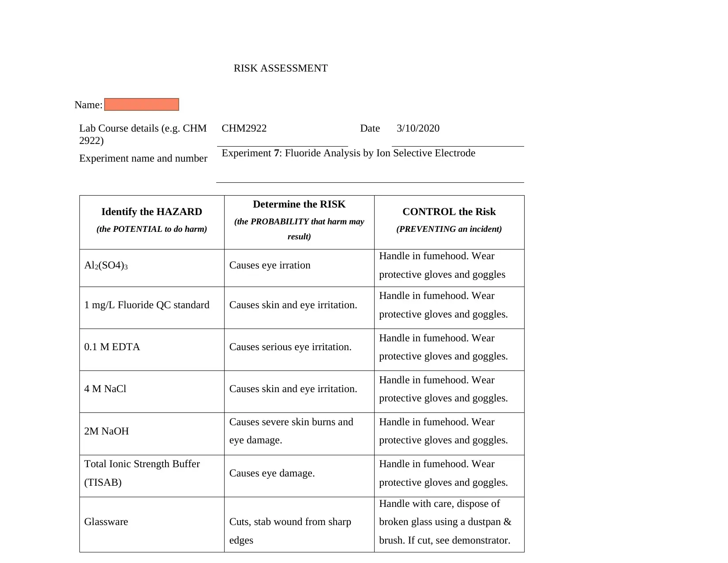Click '(the POTENTIAL to do harm)' subtitle

(152, 229)
